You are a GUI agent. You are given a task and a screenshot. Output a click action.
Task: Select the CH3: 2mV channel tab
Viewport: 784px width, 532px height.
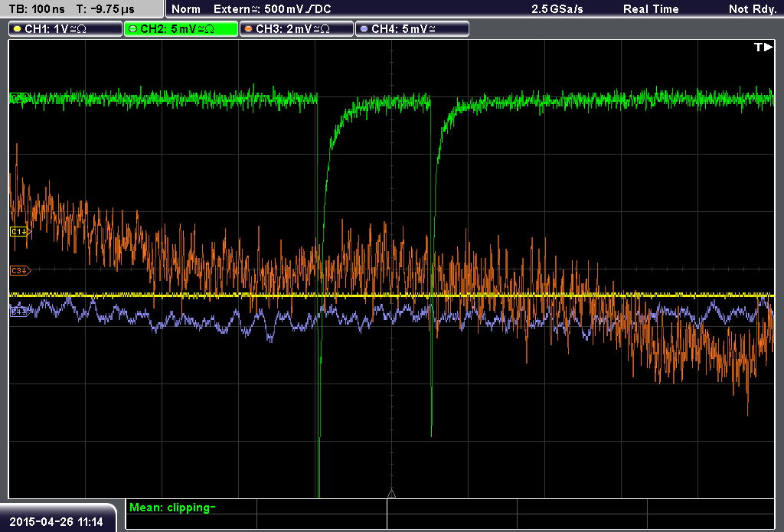click(296, 29)
